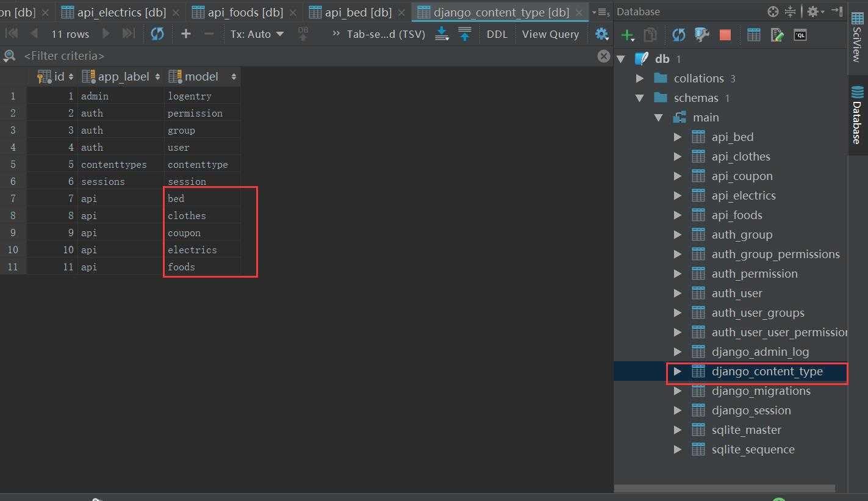The image size is (868, 501).
Task: Click Scroll from Editor crosshair icon
Action: pyautogui.click(x=773, y=12)
